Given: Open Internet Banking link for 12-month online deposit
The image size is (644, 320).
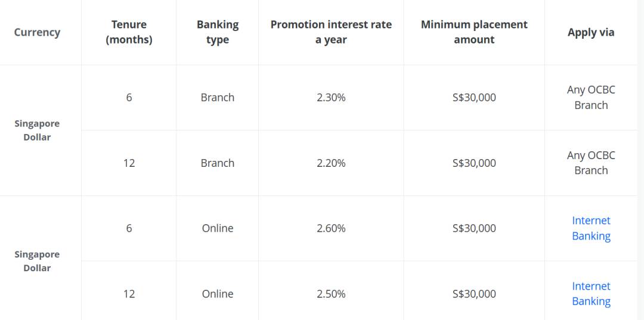Looking at the screenshot, I should (591, 294).
